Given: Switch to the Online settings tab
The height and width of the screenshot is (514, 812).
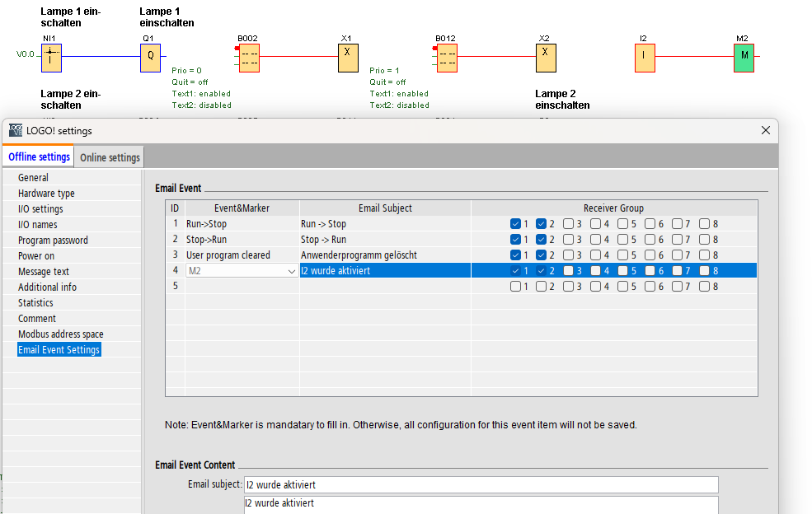Looking at the screenshot, I should tap(110, 157).
